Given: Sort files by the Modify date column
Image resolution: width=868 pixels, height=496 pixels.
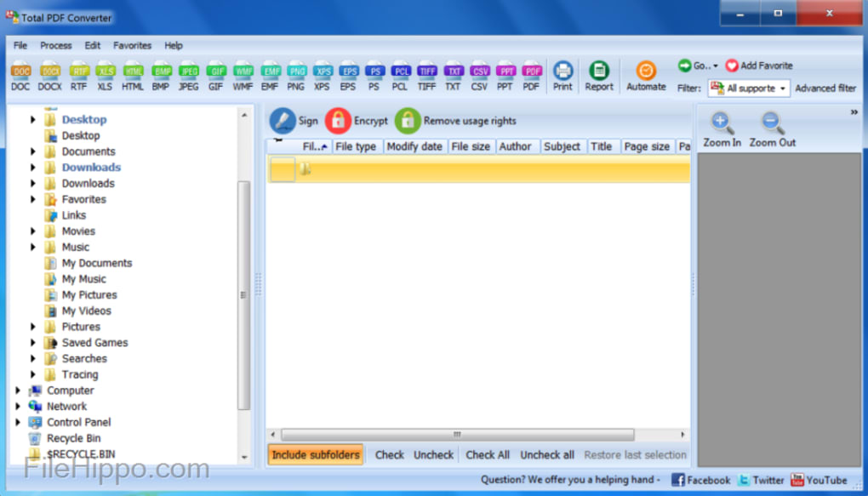Looking at the screenshot, I should [414, 145].
